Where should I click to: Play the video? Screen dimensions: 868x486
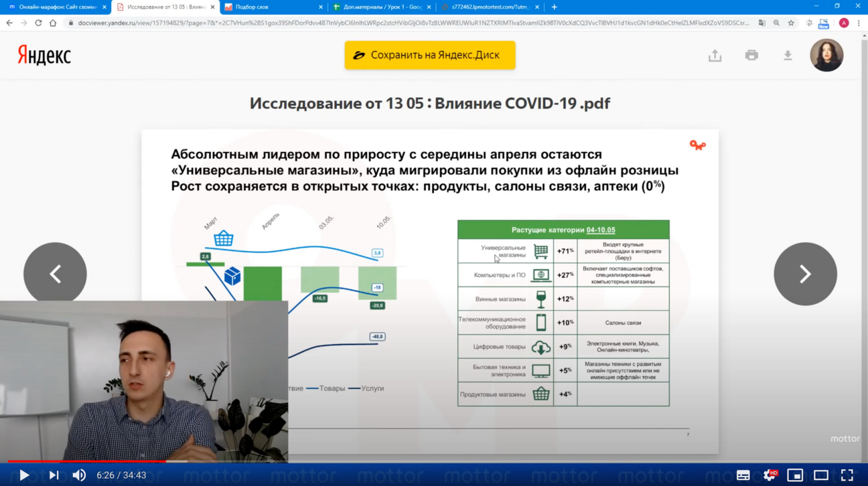(24, 475)
